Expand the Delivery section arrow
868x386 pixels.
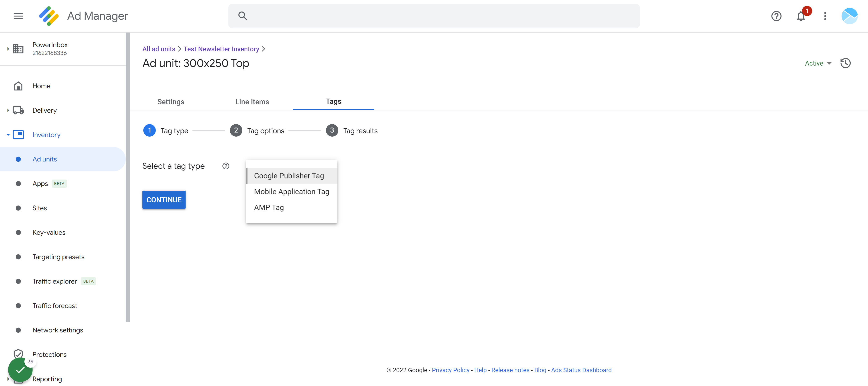pyautogui.click(x=8, y=110)
